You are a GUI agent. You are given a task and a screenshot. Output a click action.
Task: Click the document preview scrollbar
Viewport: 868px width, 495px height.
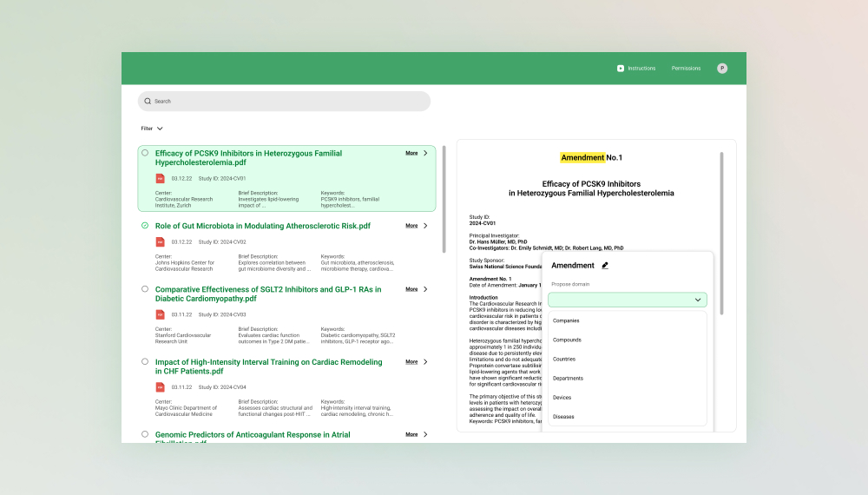(x=722, y=233)
